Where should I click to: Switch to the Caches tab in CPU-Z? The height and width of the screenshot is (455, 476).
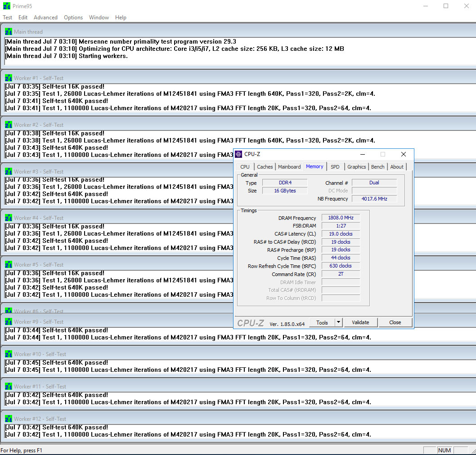coord(265,167)
